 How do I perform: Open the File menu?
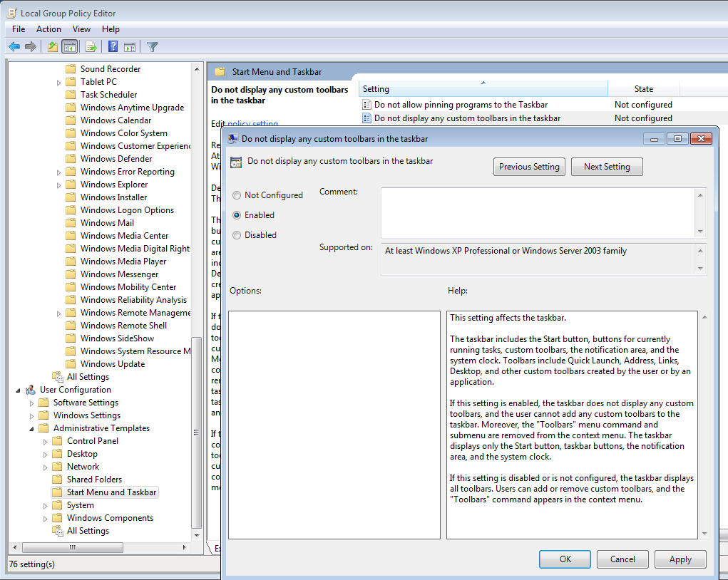[19, 29]
